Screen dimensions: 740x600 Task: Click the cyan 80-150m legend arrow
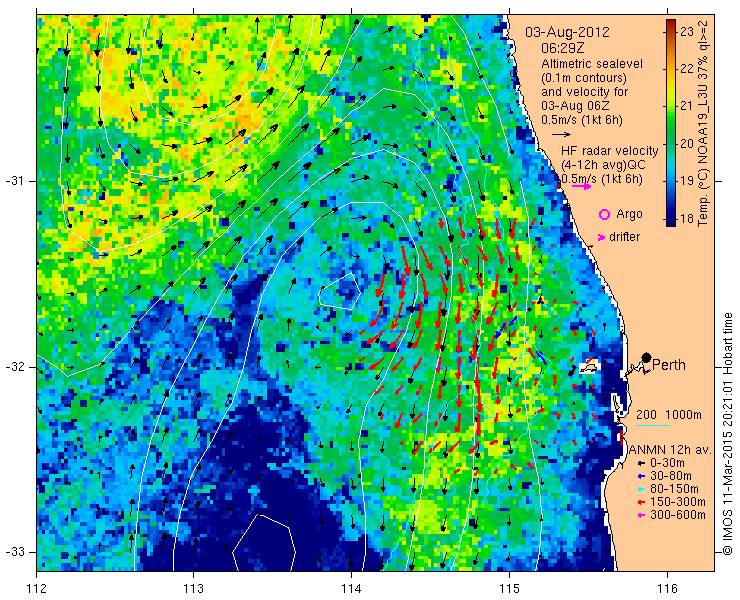[640, 489]
